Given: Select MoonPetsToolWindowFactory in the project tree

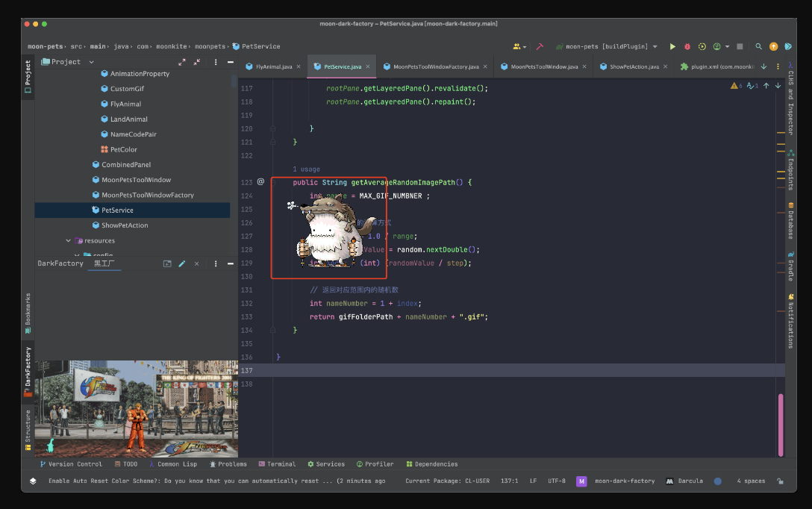Looking at the screenshot, I should 147,195.
